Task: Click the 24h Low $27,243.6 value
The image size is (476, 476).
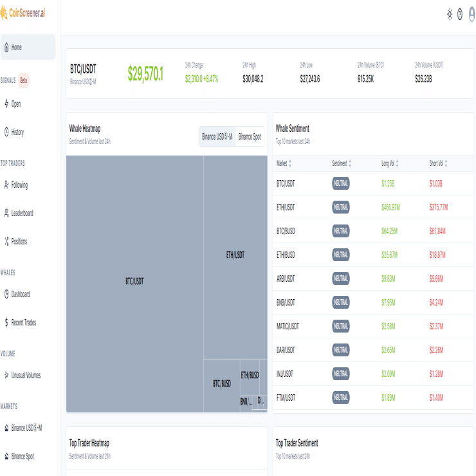Action: (x=310, y=79)
